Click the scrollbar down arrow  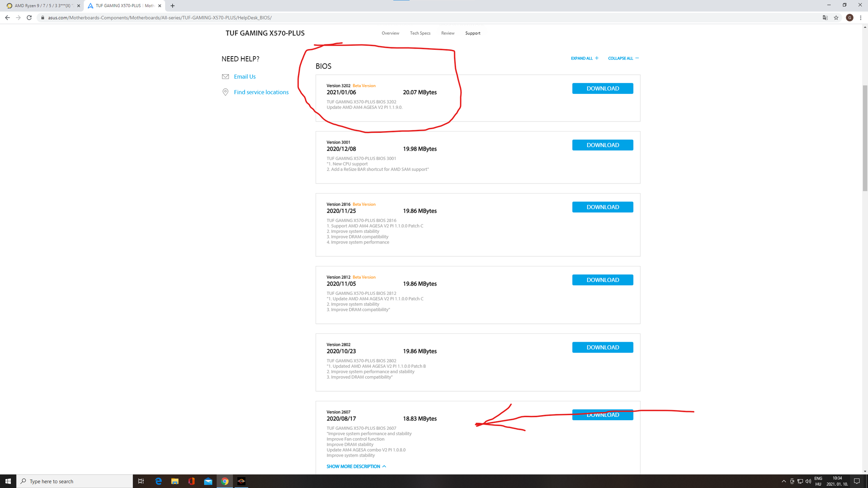[x=865, y=471]
